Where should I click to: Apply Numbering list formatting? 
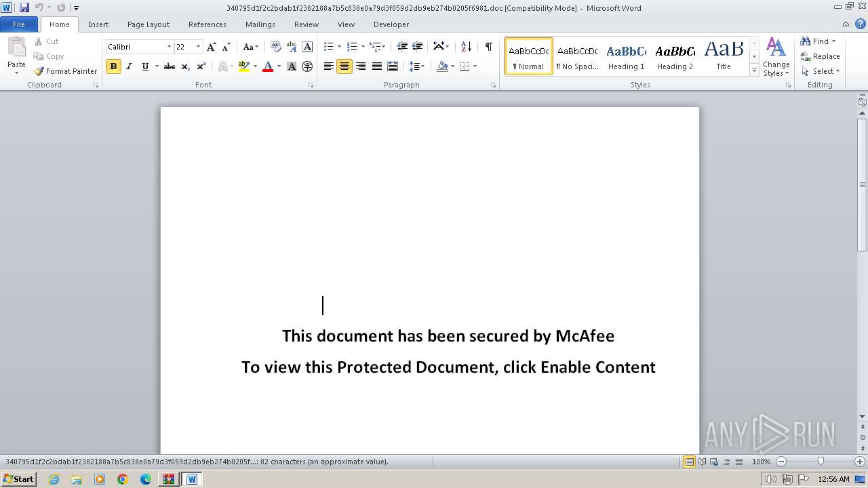tap(351, 47)
